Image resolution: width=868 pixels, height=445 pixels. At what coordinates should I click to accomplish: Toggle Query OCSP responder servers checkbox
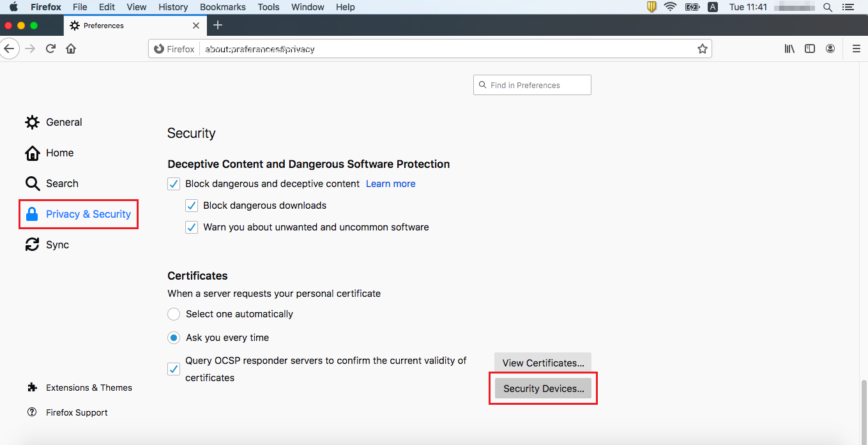pos(174,369)
